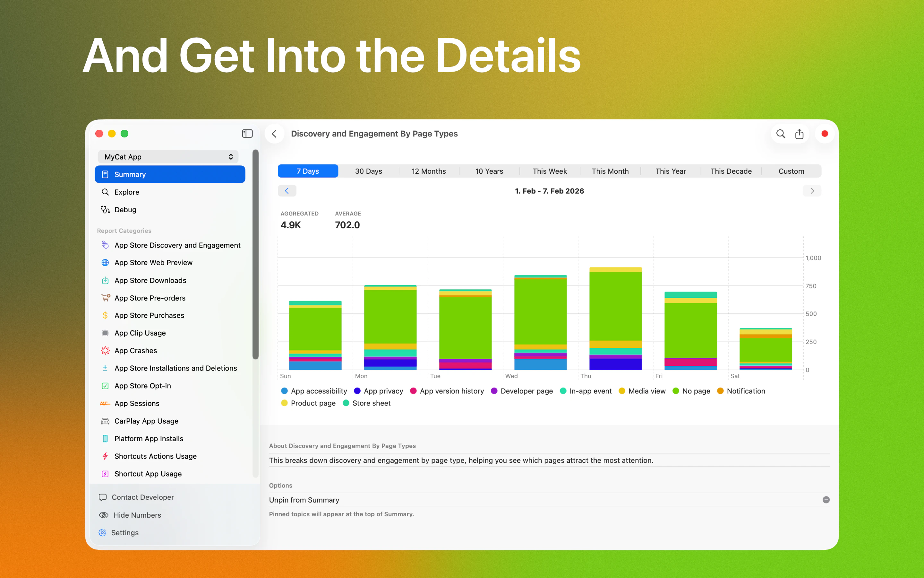
Task: Switch to the 10 Years tab
Action: click(489, 171)
